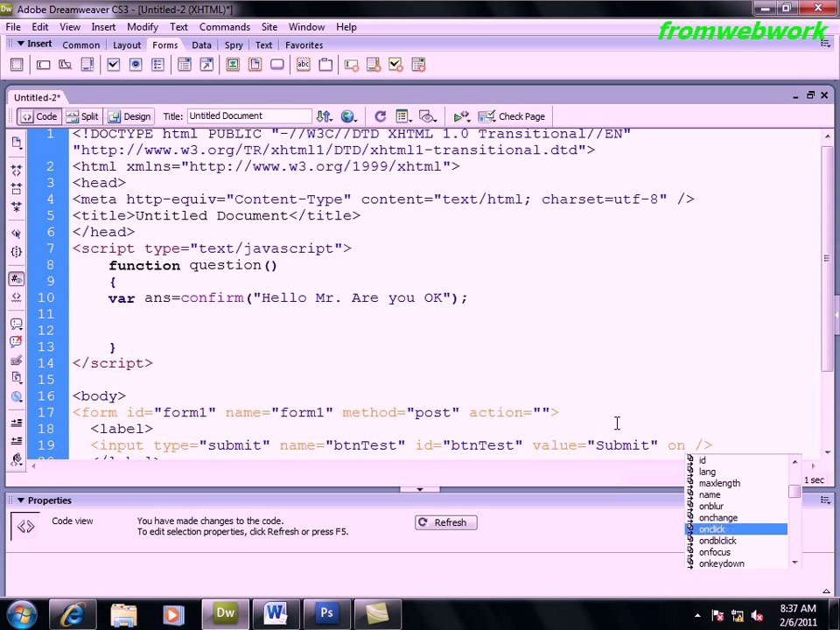Insert a Radio Button form object
The height and width of the screenshot is (630, 840).
tap(136, 65)
